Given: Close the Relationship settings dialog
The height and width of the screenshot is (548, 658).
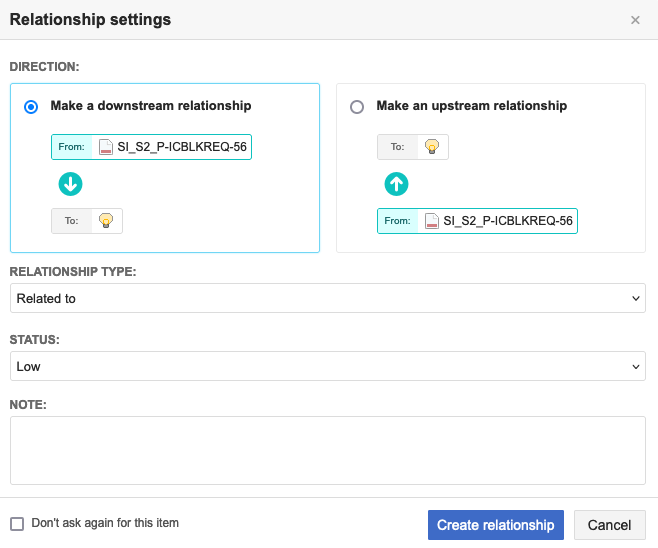Looking at the screenshot, I should pyautogui.click(x=635, y=20).
